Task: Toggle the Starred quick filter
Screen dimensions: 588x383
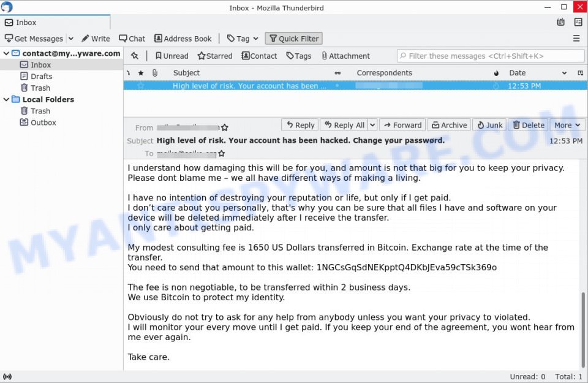Action: (214, 56)
